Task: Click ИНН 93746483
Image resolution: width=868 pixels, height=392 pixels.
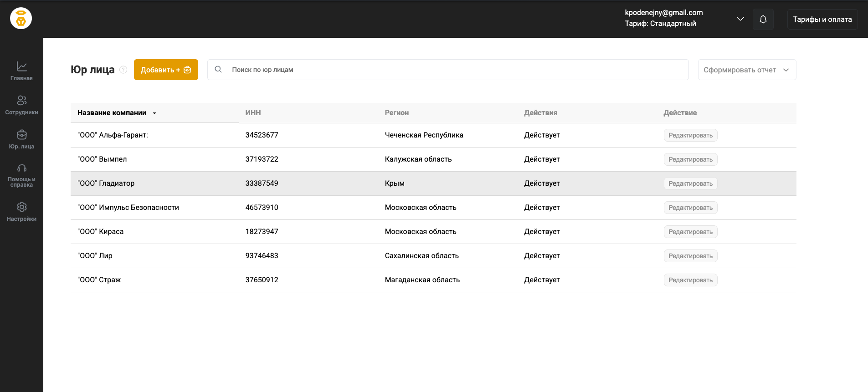Action: click(262, 256)
